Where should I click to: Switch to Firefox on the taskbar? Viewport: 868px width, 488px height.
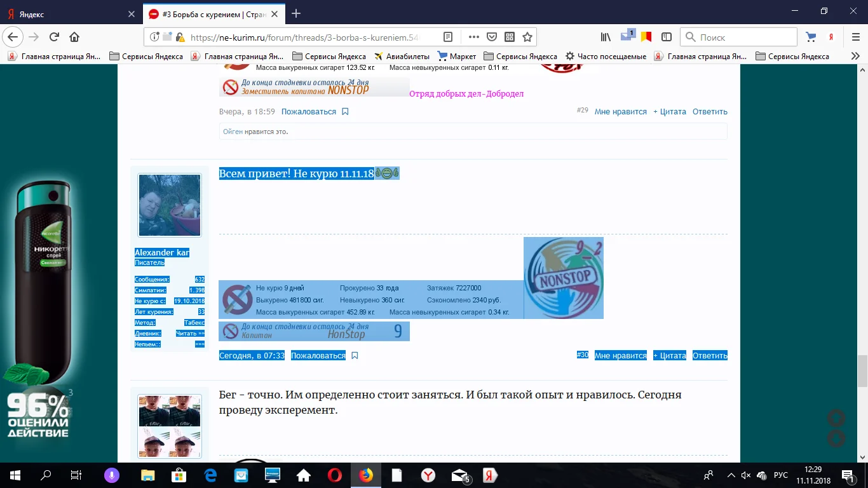point(365,475)
